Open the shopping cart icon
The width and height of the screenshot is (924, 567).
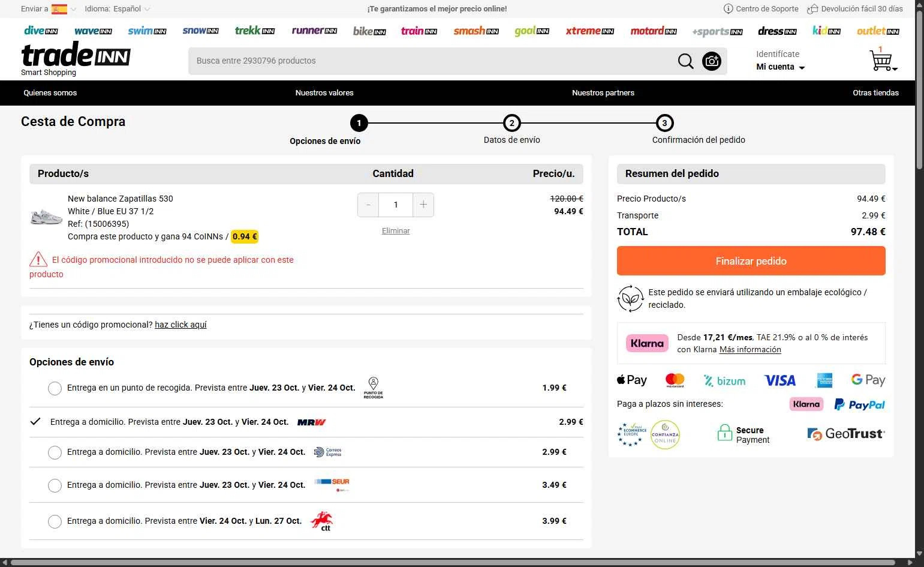coord(880,61)
